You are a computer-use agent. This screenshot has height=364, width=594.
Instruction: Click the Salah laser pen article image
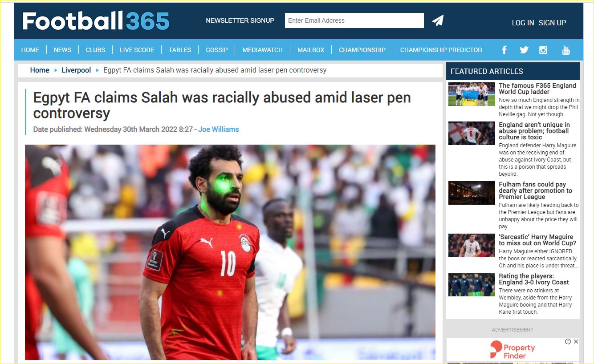pos(230,252)
